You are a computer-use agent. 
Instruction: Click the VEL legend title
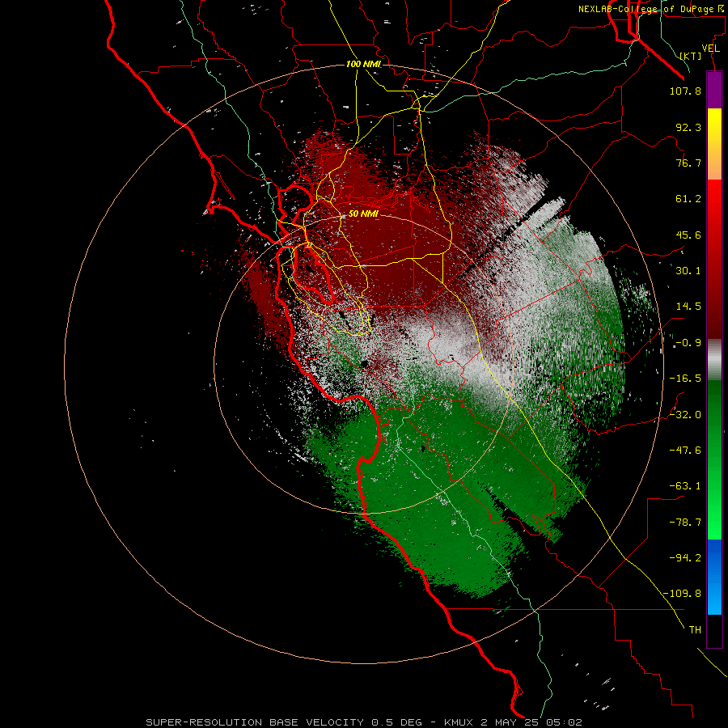(710, 49)
